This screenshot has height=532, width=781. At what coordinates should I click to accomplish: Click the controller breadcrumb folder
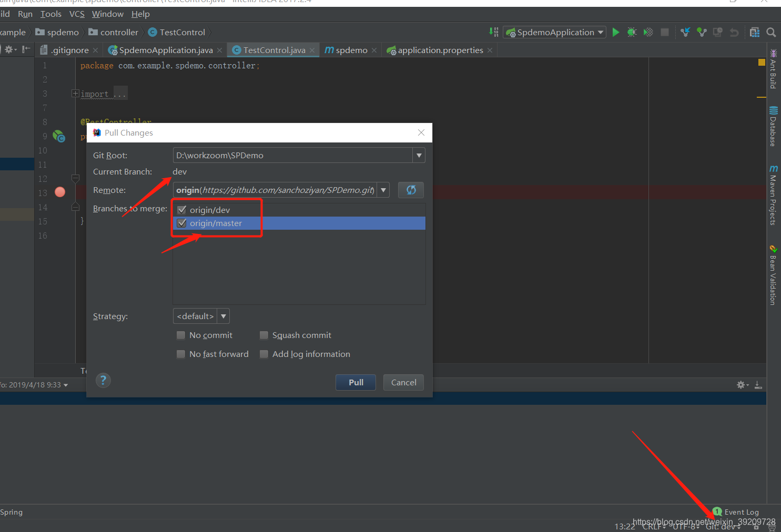click(x=114, y=32)
